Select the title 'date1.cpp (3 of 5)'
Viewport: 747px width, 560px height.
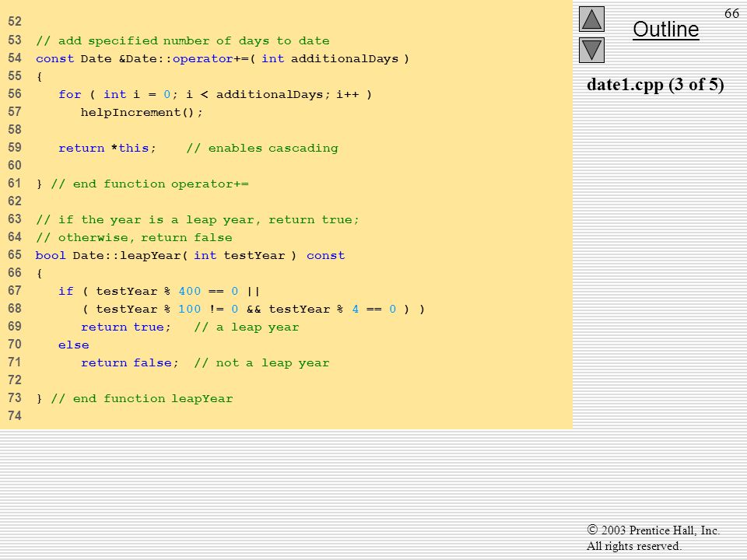(655, 84)
